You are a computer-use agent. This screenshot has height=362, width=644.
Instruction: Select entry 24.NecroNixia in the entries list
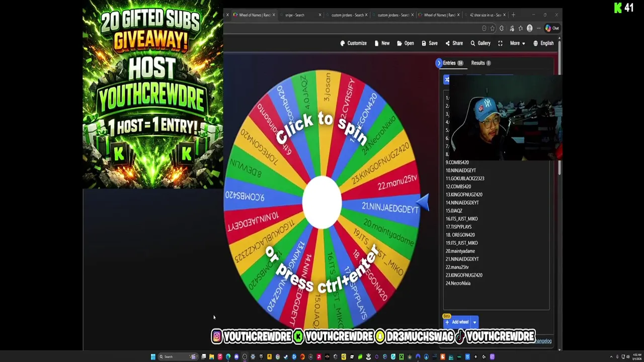click(458, 283)
